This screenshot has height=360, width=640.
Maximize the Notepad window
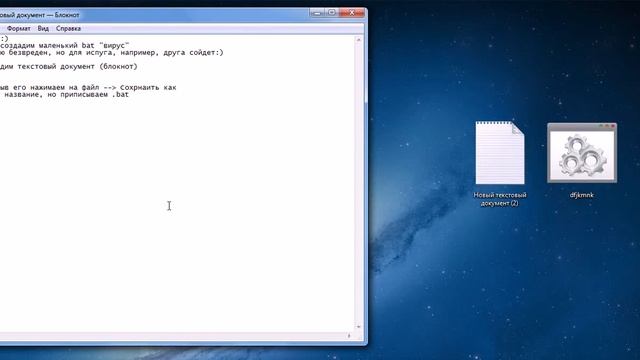click(x=332, y=13)
